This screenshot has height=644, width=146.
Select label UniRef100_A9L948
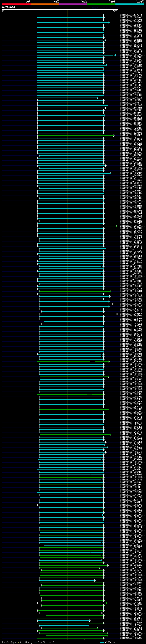pos(131,550)
